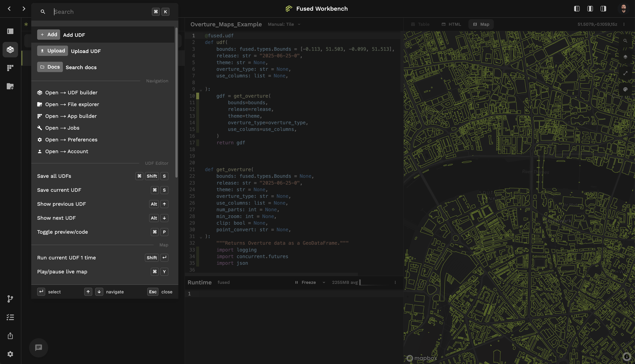635x364 pixels.
Task: Toggle the center panel layout icon
Action: point(590,8)
